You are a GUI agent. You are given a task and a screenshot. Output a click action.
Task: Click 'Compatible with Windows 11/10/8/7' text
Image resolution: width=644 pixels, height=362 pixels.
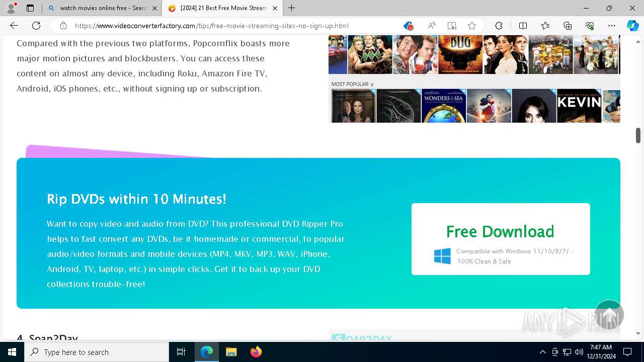pyautogui.click(x=515, y=251)
